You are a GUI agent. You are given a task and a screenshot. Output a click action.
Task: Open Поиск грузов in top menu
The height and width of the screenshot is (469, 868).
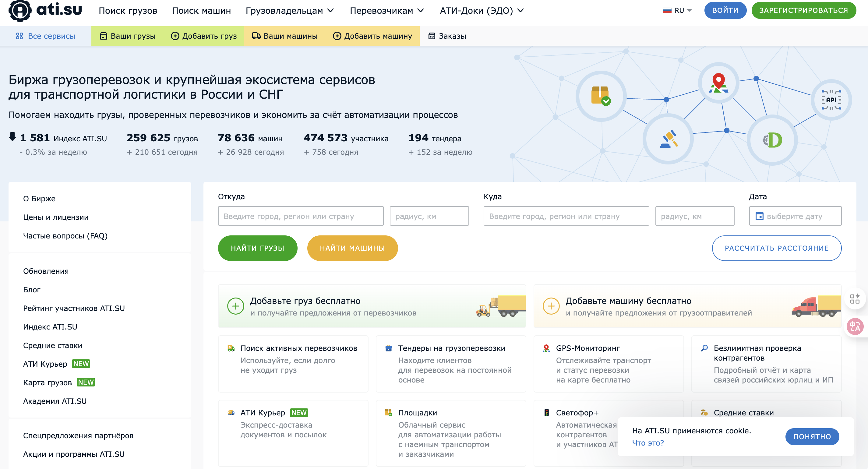click(x=128, y=10)
